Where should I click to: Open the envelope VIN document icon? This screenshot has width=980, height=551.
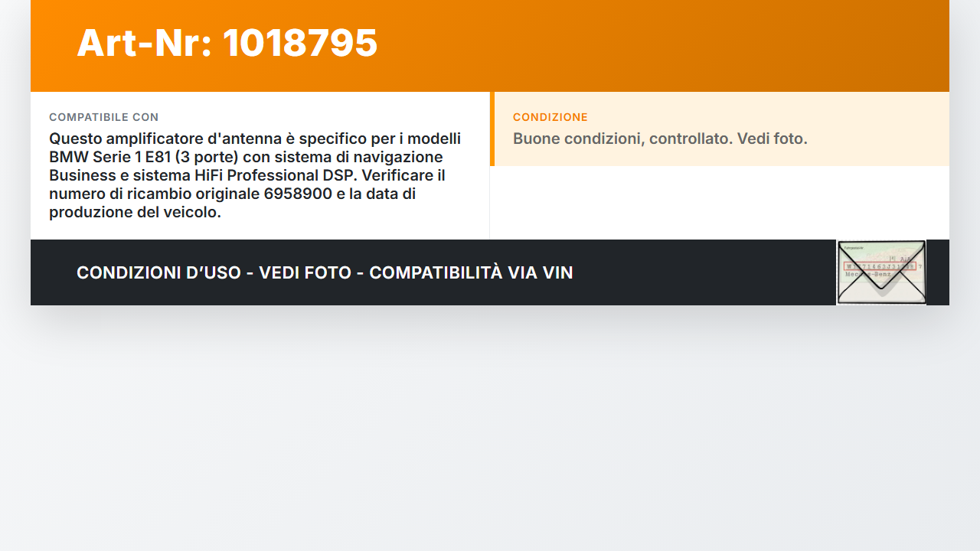[x=881, y=272]
